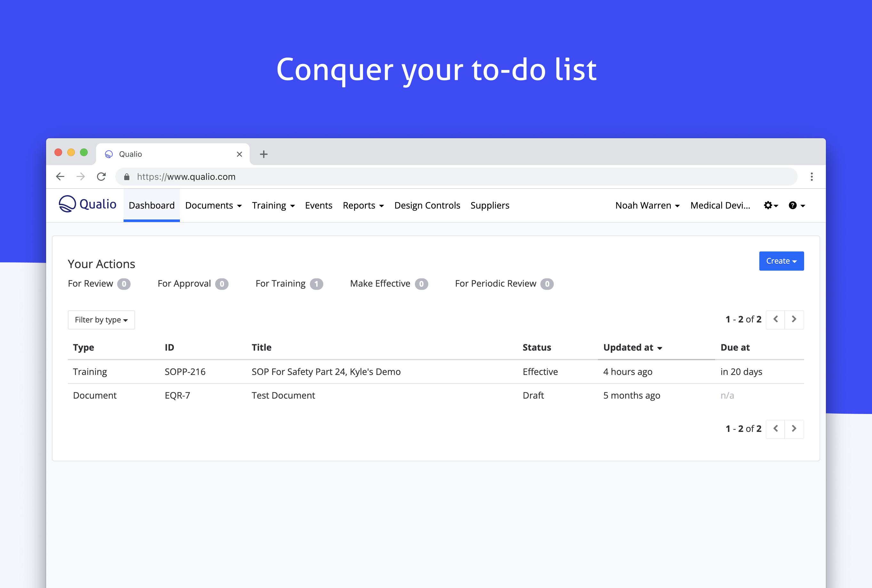The width and height of the screenshot is (872, 588).
Task: Open the Reports menu
Action: (x=363, y=205)
